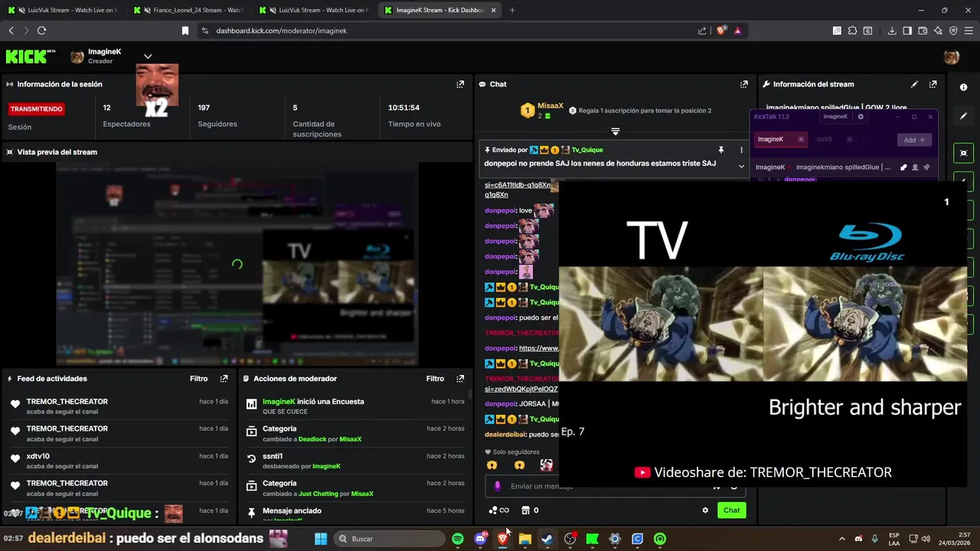The image size is (980, 551).
Task: Pop out the Chat panel
Action: (x=743, y=84)
